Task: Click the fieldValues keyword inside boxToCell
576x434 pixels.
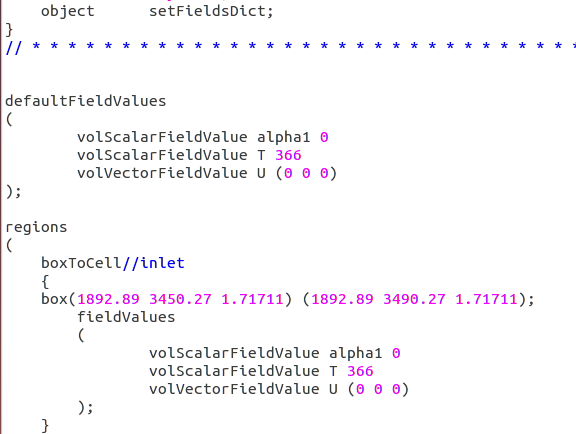Action: click(126, 317)
